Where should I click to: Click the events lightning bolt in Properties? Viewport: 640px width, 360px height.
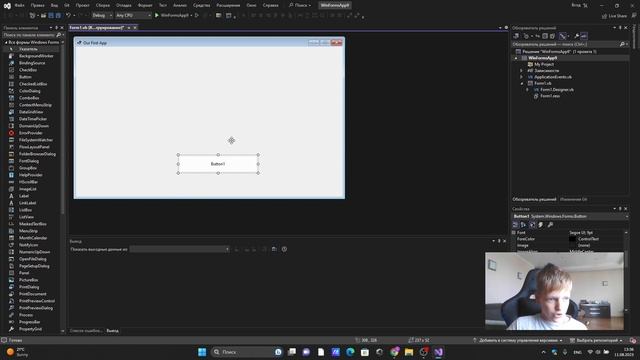[541, 225]
